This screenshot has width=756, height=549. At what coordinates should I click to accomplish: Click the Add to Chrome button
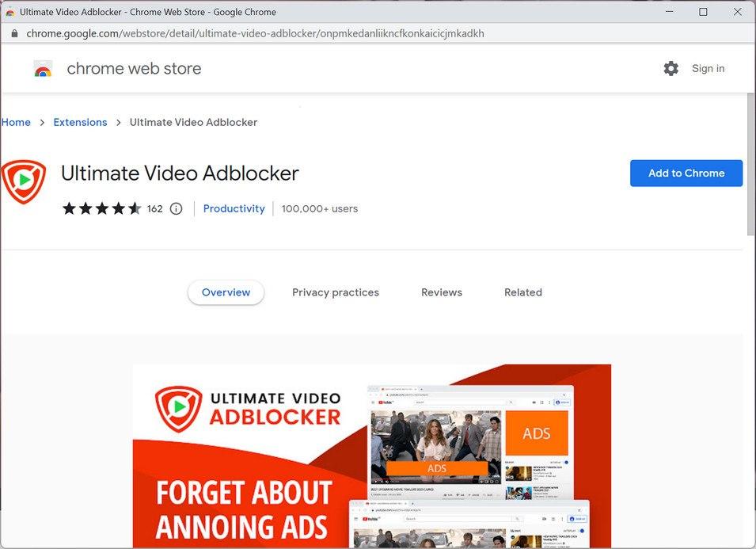point(686,173)
